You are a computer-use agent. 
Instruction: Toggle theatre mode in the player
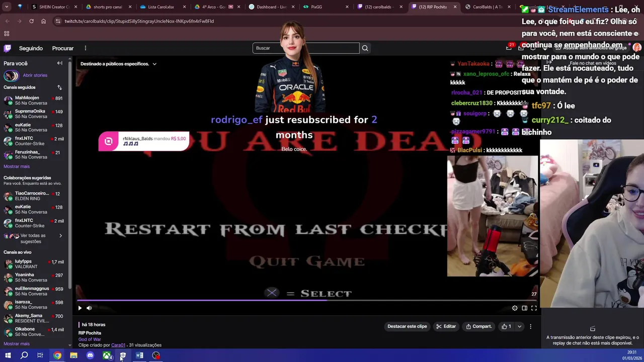(x=524, y=308)
